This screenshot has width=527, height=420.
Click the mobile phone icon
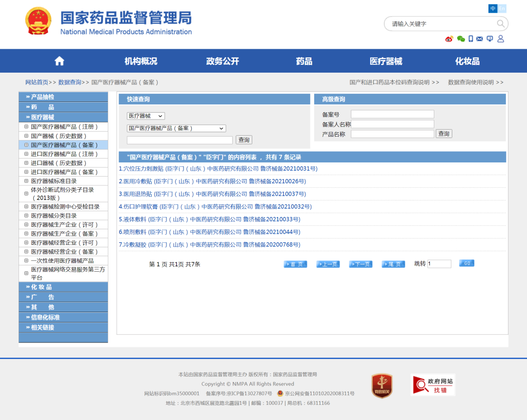[470, 39]
